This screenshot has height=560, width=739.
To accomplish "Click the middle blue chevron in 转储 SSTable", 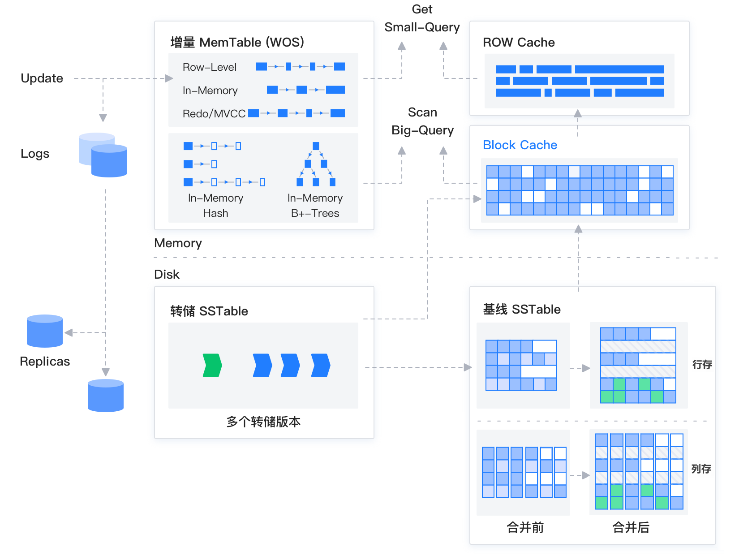I will pyautogui.click(x=290, y=365).
